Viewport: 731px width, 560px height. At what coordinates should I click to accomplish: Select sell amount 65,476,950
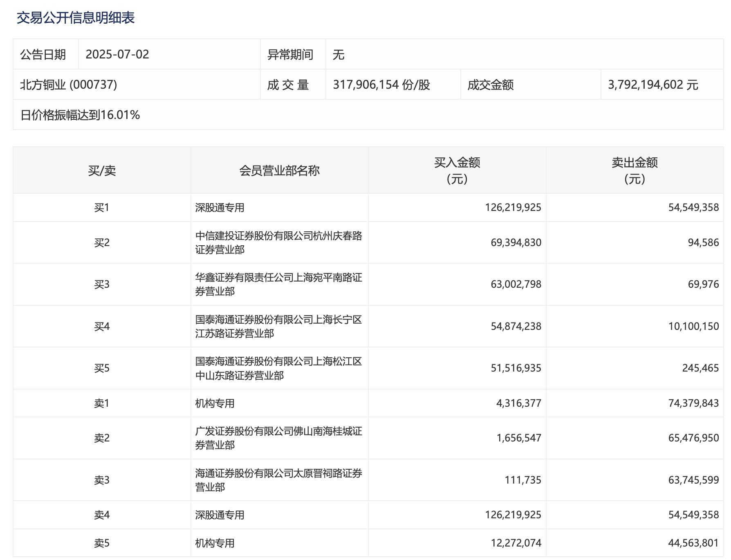click(x=693, y=438)
